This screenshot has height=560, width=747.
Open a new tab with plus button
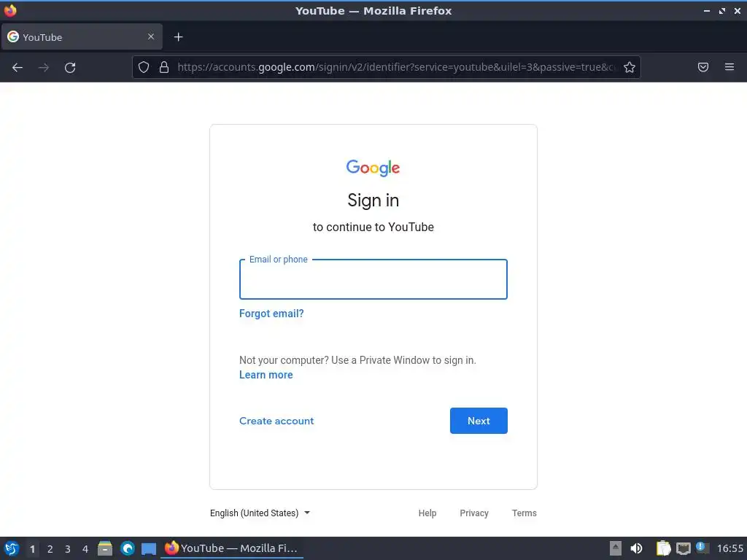pos(178,36)
